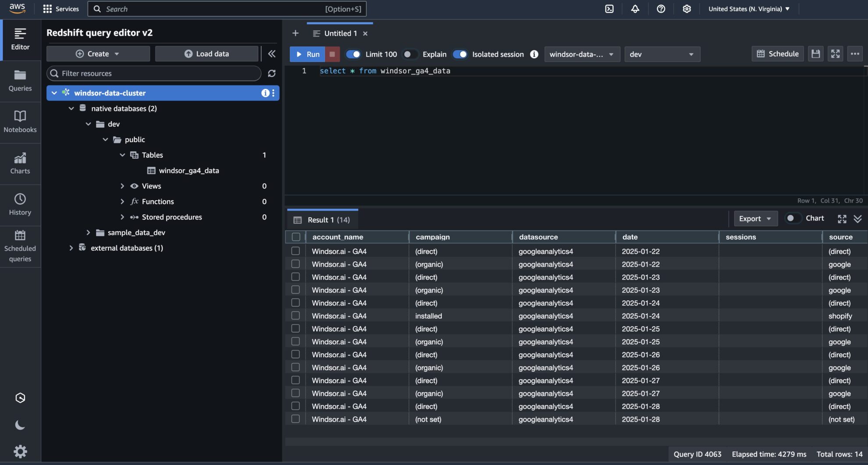Open the help question mark icon
This screenshot has height=465, width=868.
pyautogui.click(x=661, y=9)
